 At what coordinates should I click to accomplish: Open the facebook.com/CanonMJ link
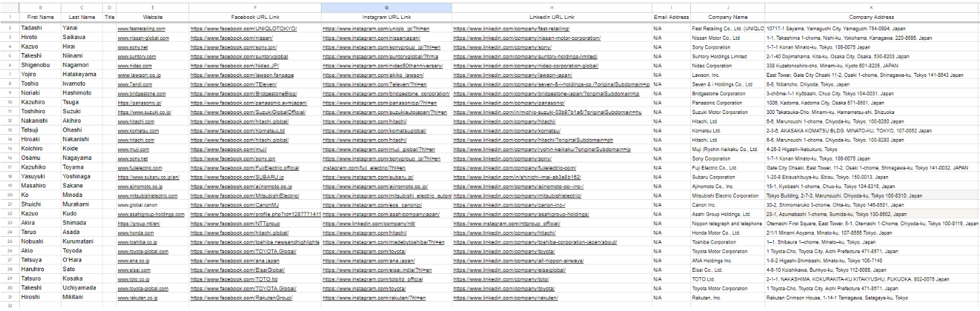pos(234,205)
